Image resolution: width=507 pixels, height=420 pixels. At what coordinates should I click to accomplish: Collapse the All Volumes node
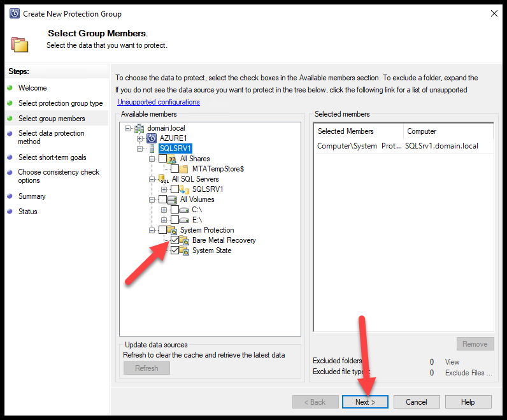(152, 199)
